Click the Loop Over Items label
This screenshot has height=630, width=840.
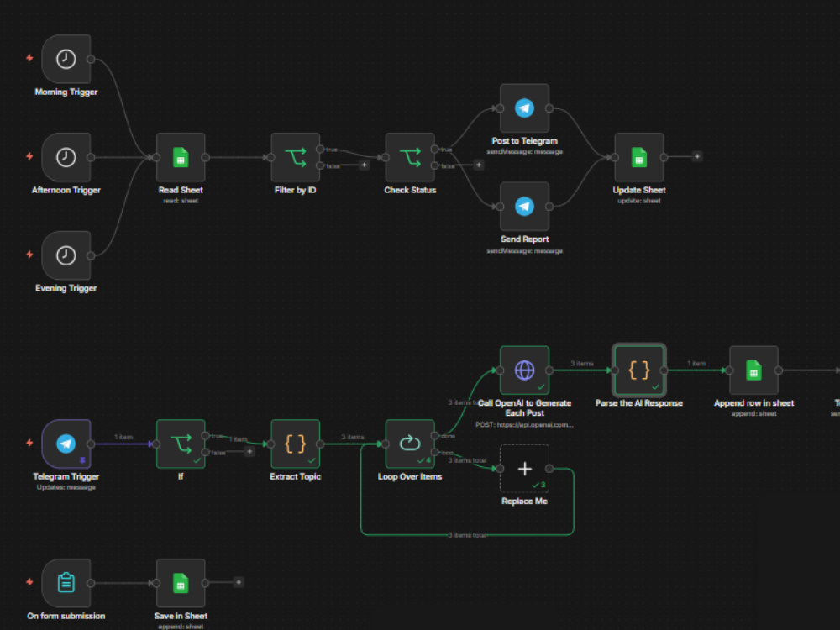[x=410, y=477]
